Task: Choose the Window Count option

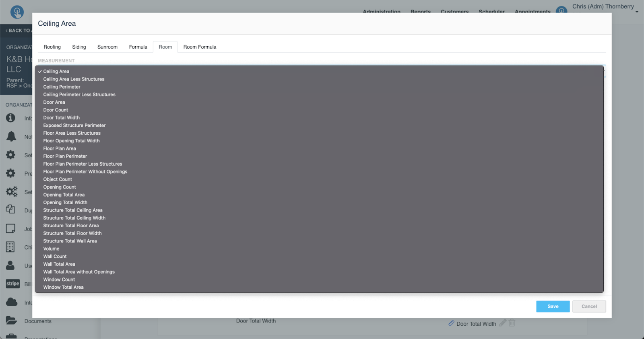Action: coord(319,279)
